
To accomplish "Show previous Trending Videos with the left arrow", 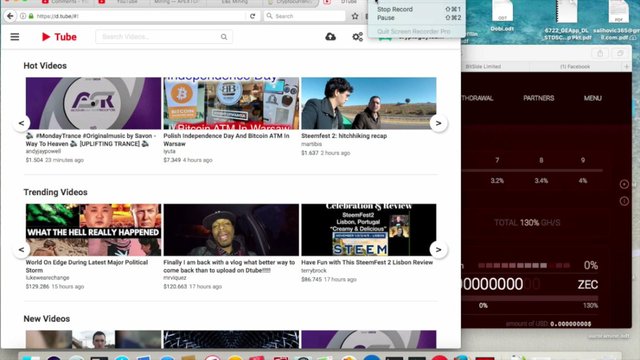I will click(21, 249).
